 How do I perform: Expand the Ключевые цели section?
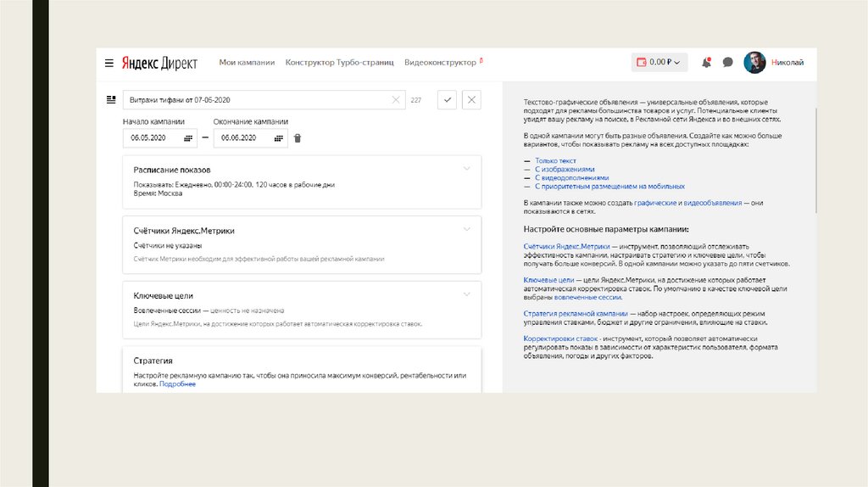[x=467, y=294]
